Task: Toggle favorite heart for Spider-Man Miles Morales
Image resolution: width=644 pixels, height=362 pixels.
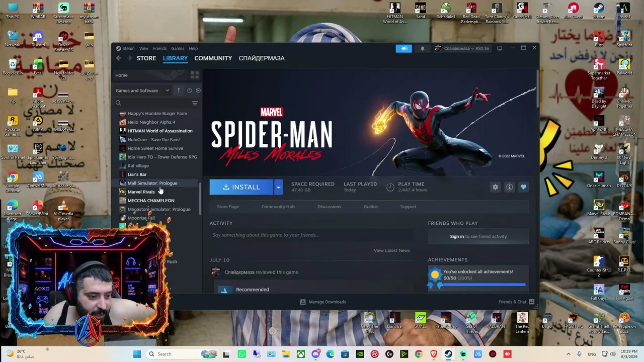Action: (523, 187)
